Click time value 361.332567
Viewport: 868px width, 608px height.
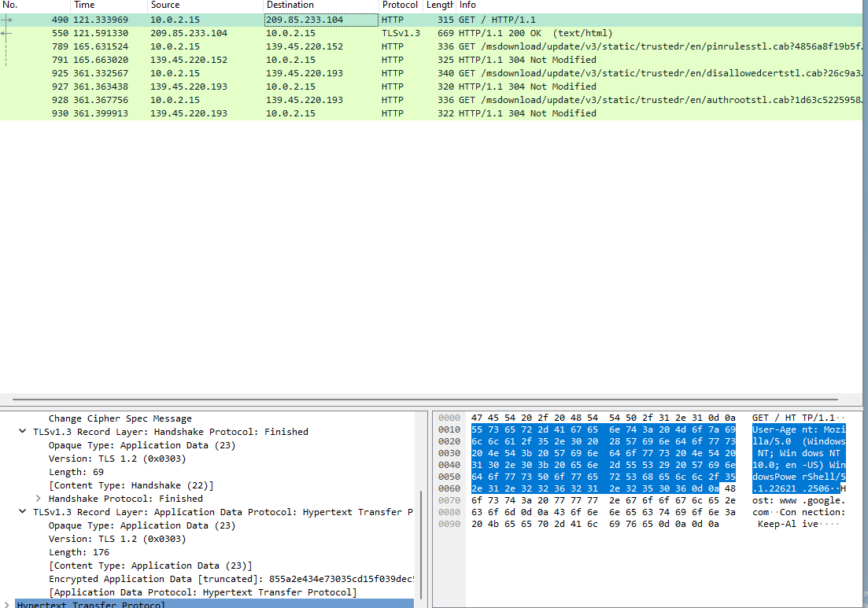tap(101, 73)
